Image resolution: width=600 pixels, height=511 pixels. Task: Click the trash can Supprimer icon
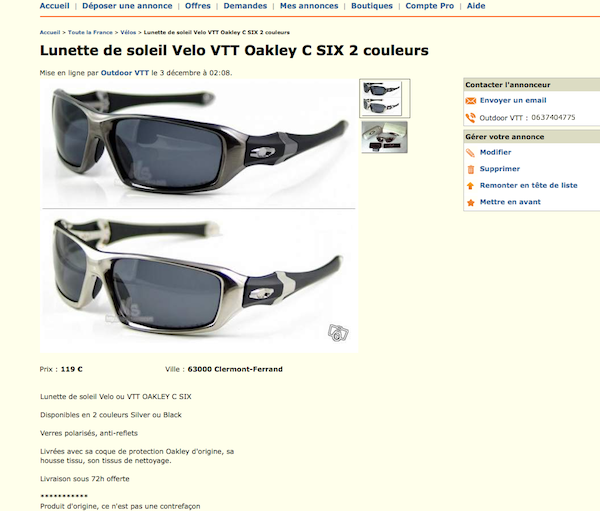point(471,169)
